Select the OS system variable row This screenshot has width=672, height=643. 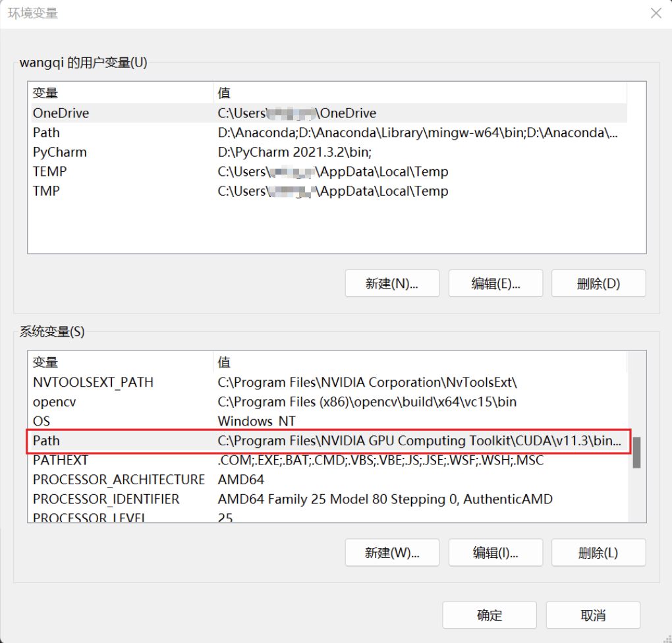(329, 421)
